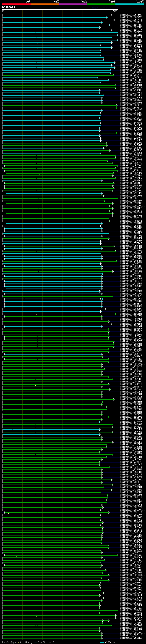
Task: Select label UniRef100_B6TTR7
Action: point(131,48)
